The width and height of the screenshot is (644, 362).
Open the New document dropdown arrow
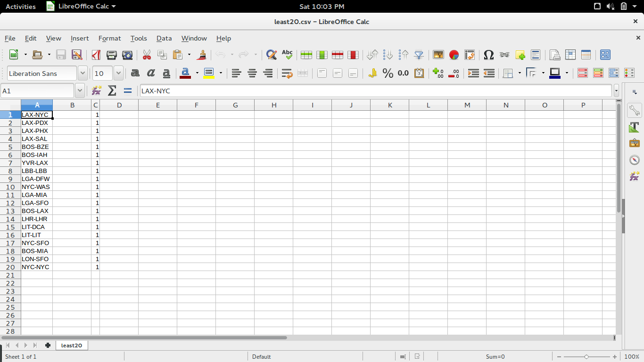click(x=25, y=55)
